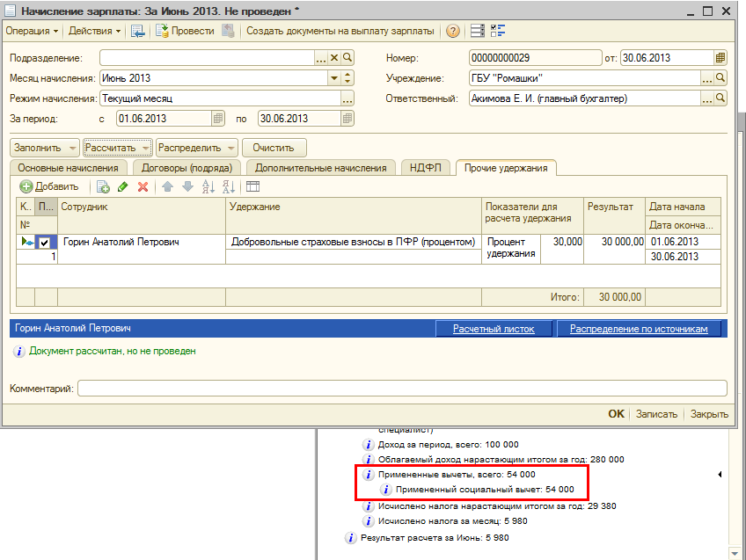
Task: Sort ascending with the A-Z icon
Action: coord(208,187)
